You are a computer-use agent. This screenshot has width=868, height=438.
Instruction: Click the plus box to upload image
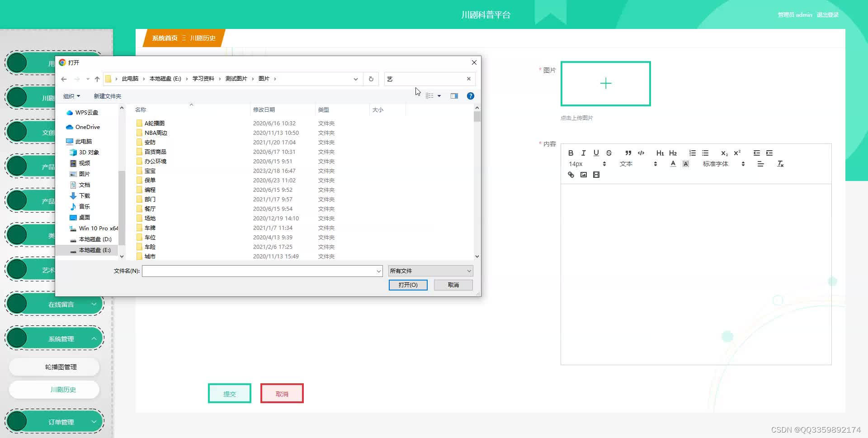point(605,83)
